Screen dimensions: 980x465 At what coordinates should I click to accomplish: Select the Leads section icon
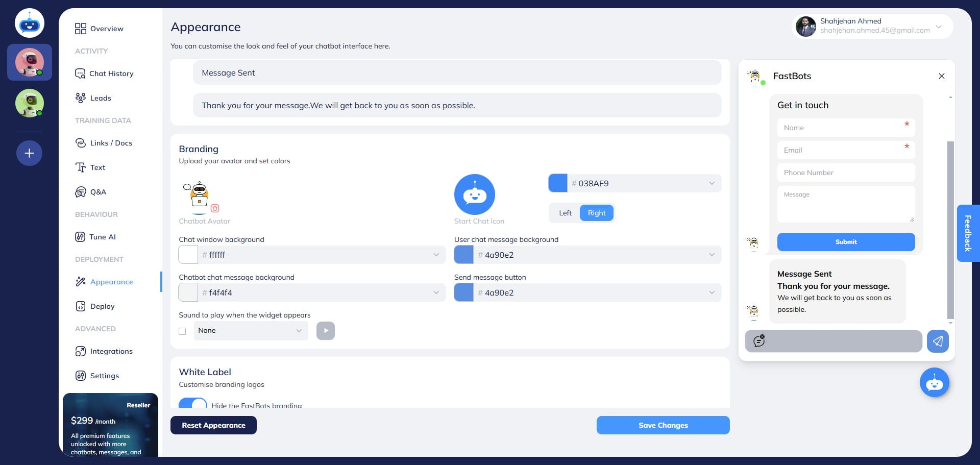click(81, 98)
